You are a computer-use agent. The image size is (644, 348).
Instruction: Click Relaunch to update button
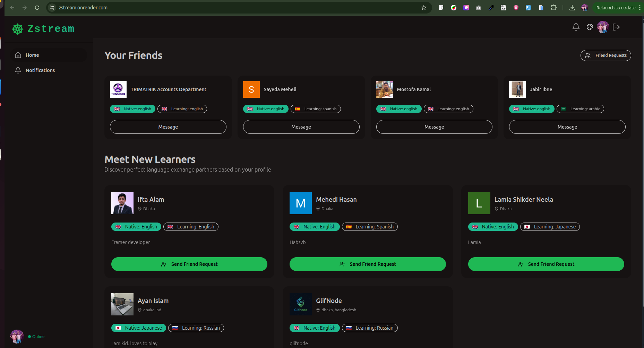pos(616,8)
